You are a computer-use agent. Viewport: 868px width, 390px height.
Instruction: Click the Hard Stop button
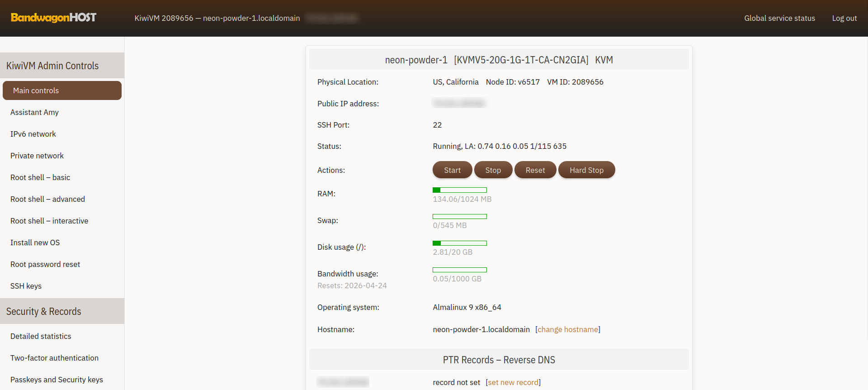[586, 170]
